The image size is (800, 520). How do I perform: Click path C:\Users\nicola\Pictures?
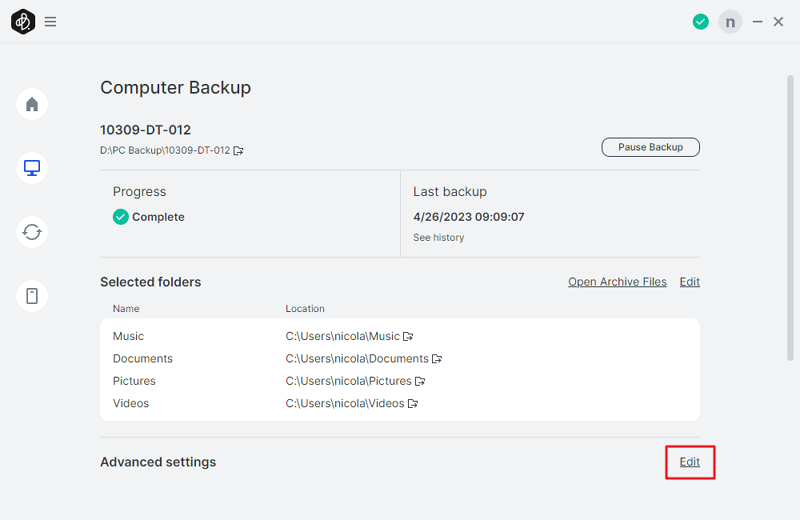click(348, 381)
